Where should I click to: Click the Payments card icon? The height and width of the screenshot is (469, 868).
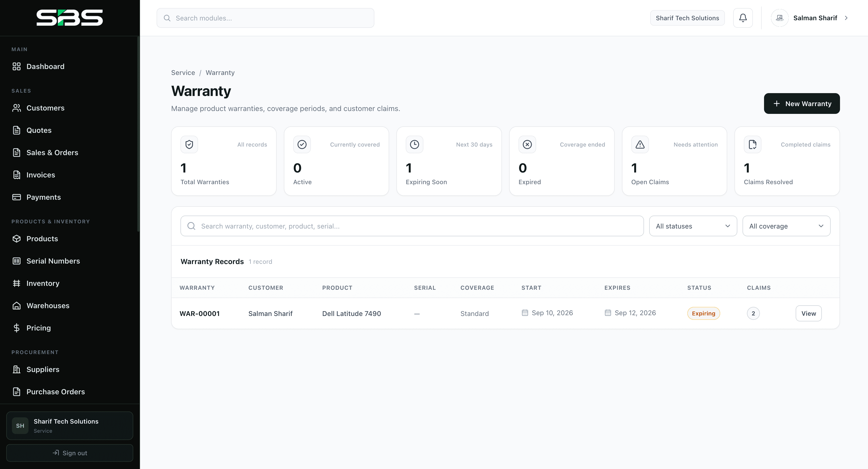point(17,197)
